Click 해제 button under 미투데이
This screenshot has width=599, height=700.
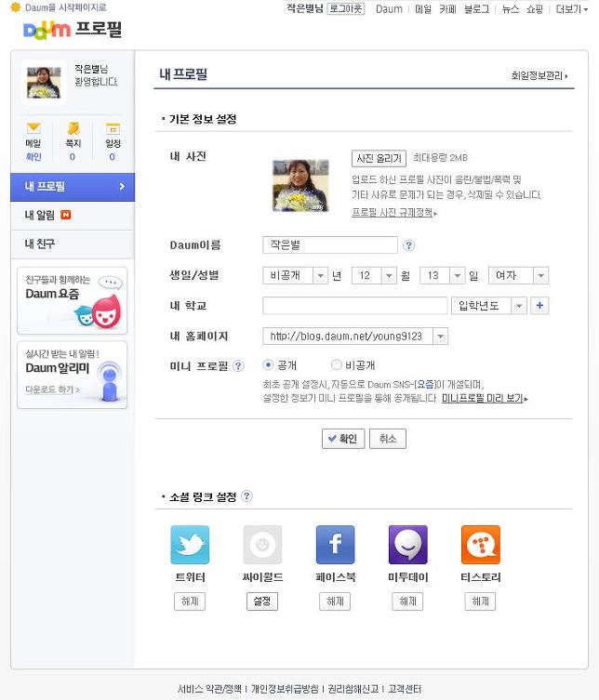[407, 601]
